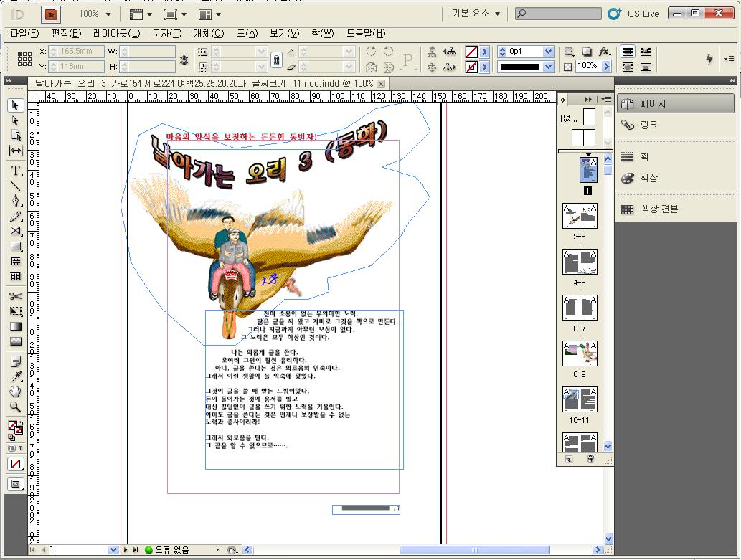Toggle the constrain proportions chain link
741x560 pixels.
(x=276, y=60)
